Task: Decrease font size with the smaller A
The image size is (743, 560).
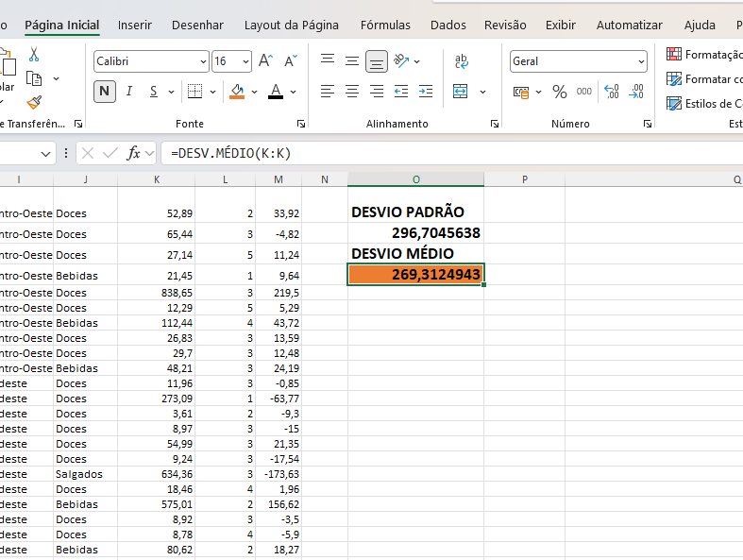Action: 291,60
